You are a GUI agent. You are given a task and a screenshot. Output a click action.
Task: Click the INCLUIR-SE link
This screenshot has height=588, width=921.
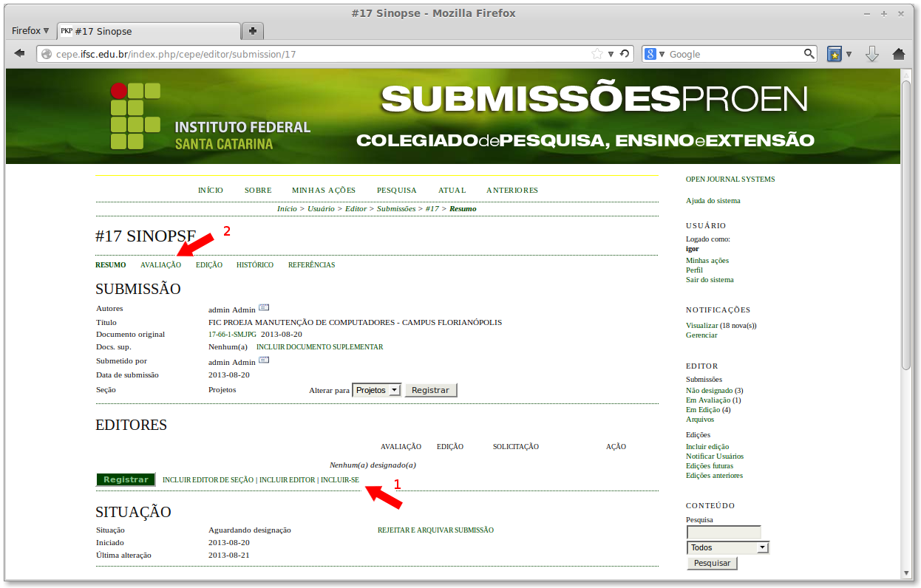tap(339, 479)
